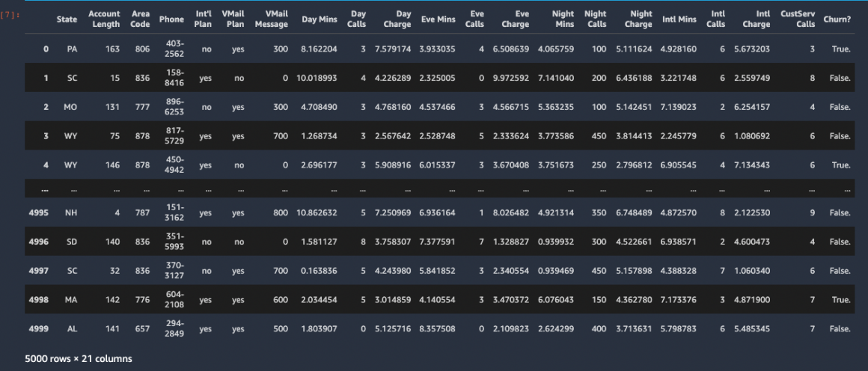This screenshot has height=371, width=868.
Task: Click the Phone column header
Action: (171, 19)
